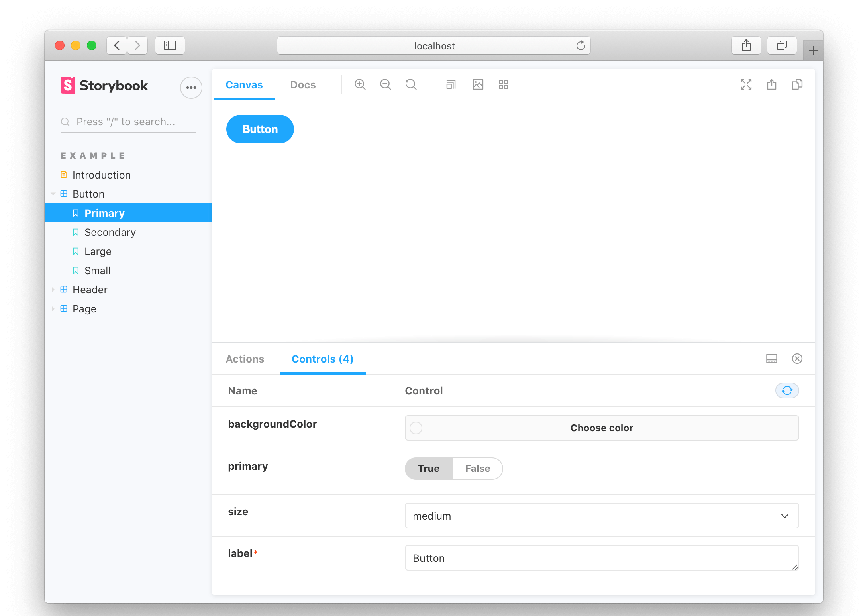
Task: Switch to the Docs tab
Action: (x=303, y=85)
